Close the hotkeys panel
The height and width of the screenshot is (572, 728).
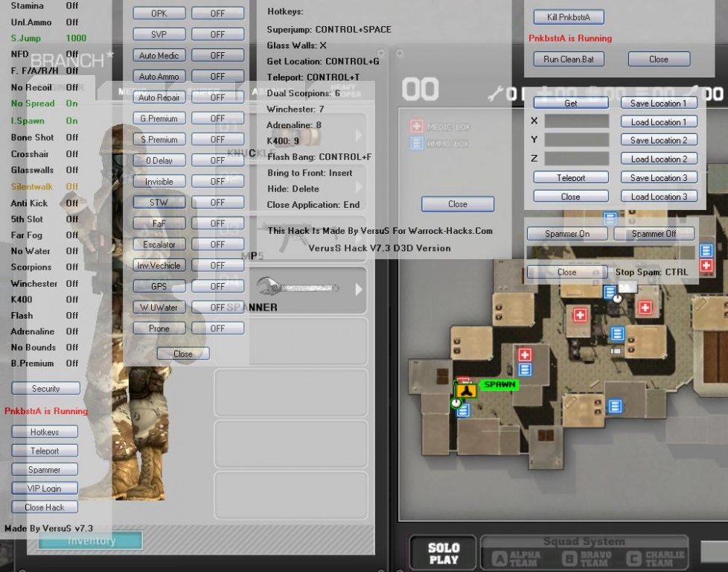[458, 204]
